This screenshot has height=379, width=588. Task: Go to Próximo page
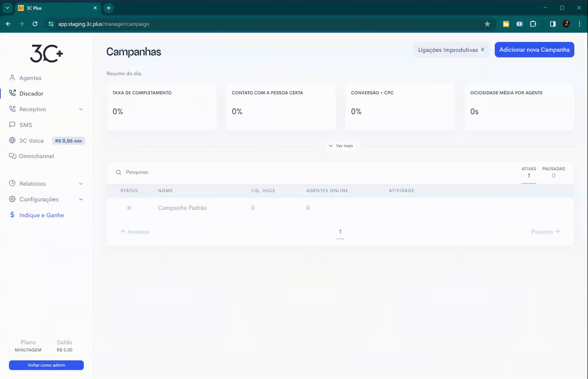point(546,232)
